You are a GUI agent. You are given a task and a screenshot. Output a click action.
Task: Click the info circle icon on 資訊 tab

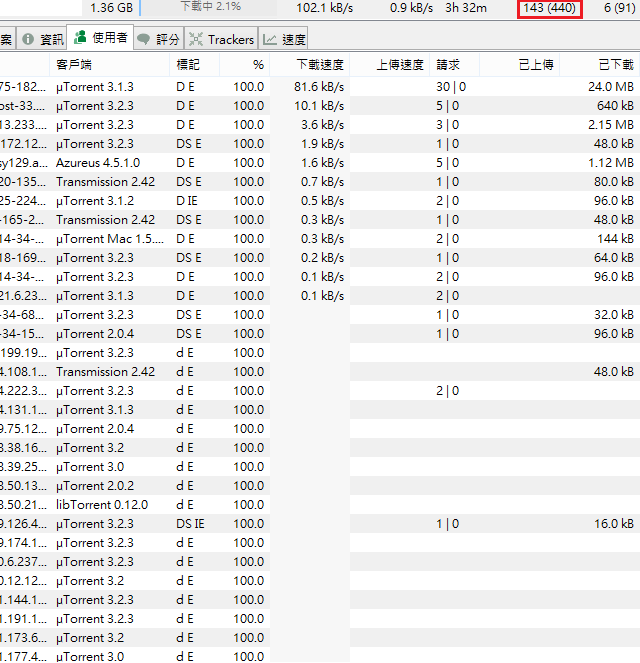point(28,39)
